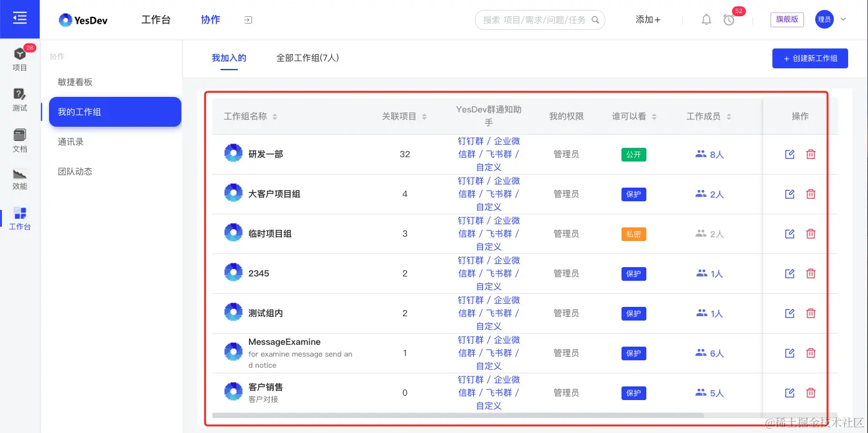868x433 pixels.
Task: Open the 添加+ menu
Action: [648, 20]
